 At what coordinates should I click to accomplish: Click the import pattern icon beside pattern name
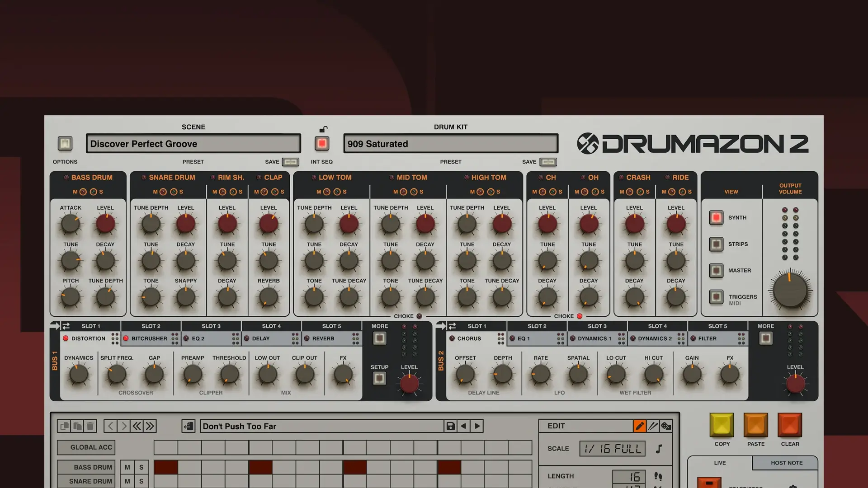coord(189,426)
